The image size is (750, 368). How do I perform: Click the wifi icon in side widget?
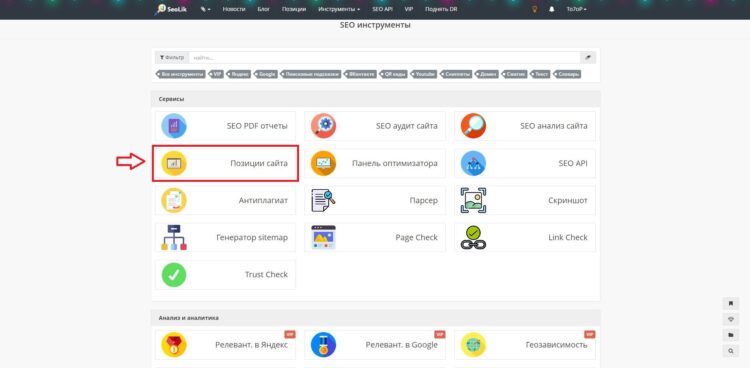point(730,319)
